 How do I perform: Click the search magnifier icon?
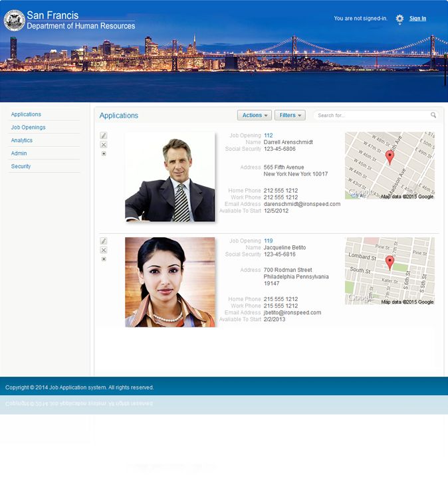(x=433, y=115)
